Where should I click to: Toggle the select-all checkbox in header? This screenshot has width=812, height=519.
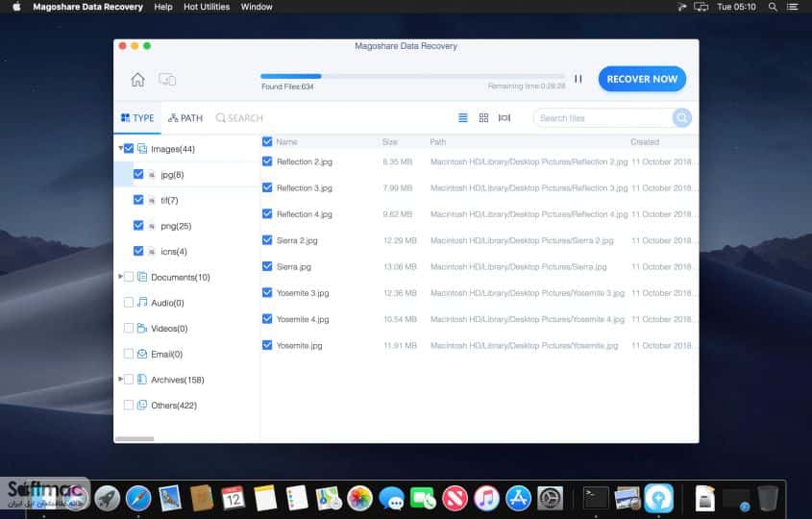[x=267, y=141]
